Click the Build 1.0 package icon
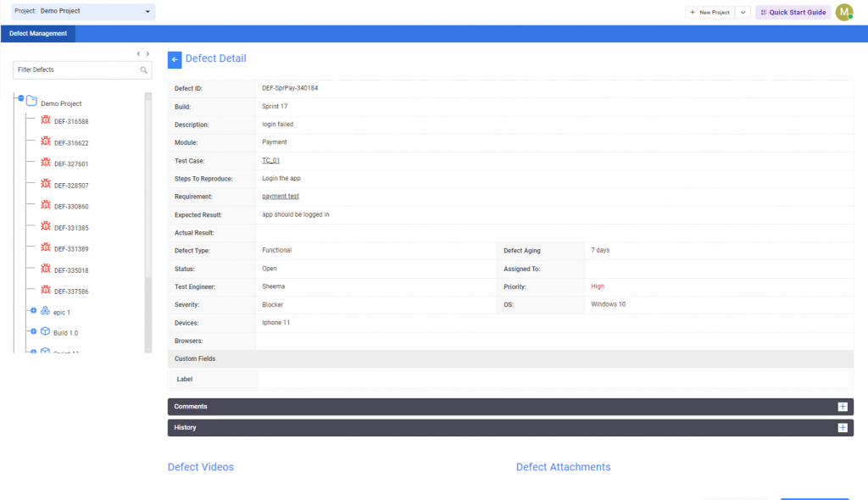The image size is (868, 500). (46, 331)
